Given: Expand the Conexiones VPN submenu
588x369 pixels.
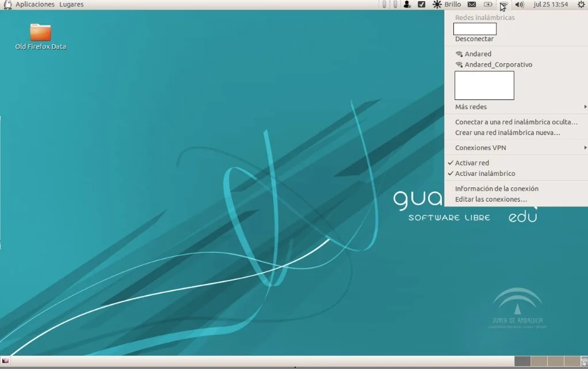Looking at the screenshot, I should 516,148.
